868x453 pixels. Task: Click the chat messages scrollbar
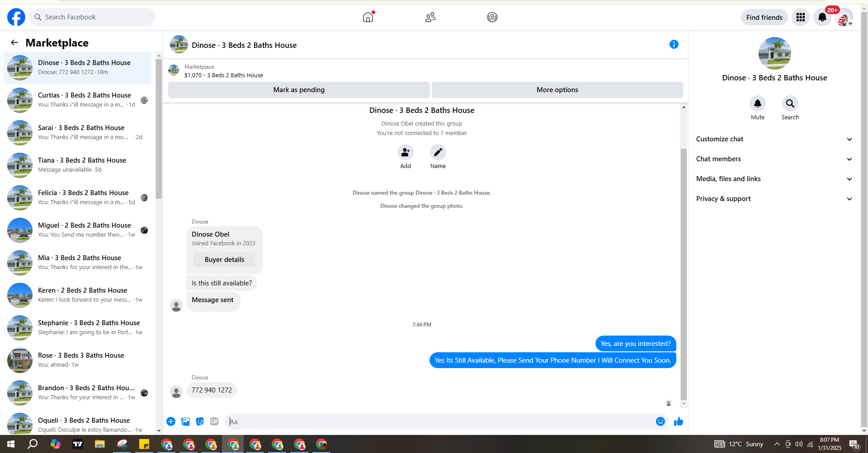point(684,274)
